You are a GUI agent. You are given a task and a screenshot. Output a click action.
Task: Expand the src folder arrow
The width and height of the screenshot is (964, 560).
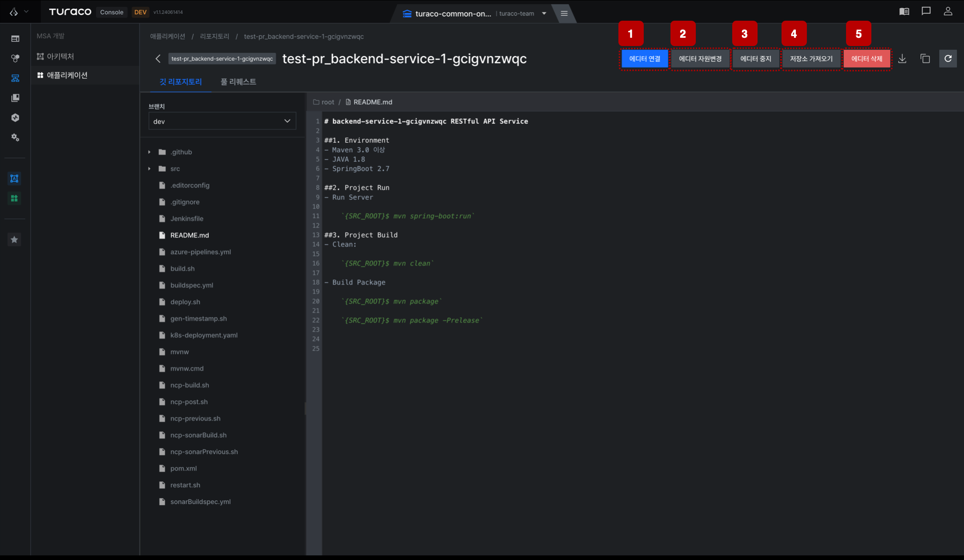pyautogui.click(x=149, y=169)
